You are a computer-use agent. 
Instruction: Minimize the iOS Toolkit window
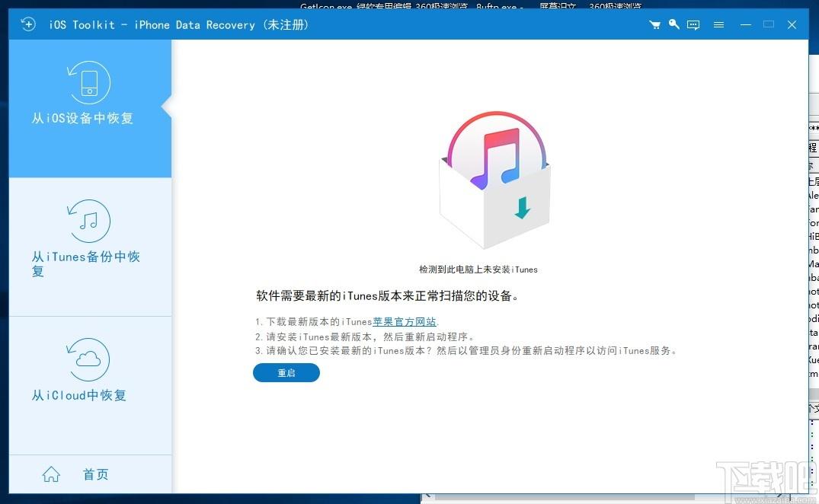click(746, 24)
